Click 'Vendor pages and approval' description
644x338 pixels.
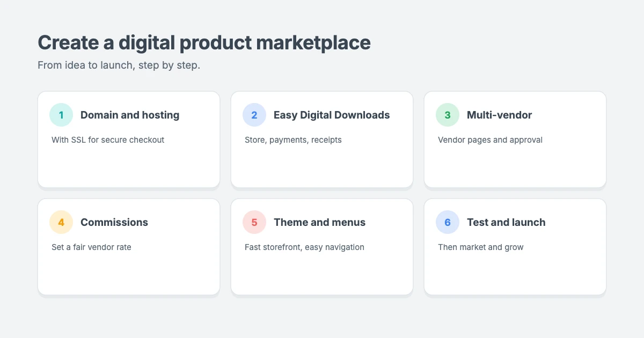[x=490, y=140]
